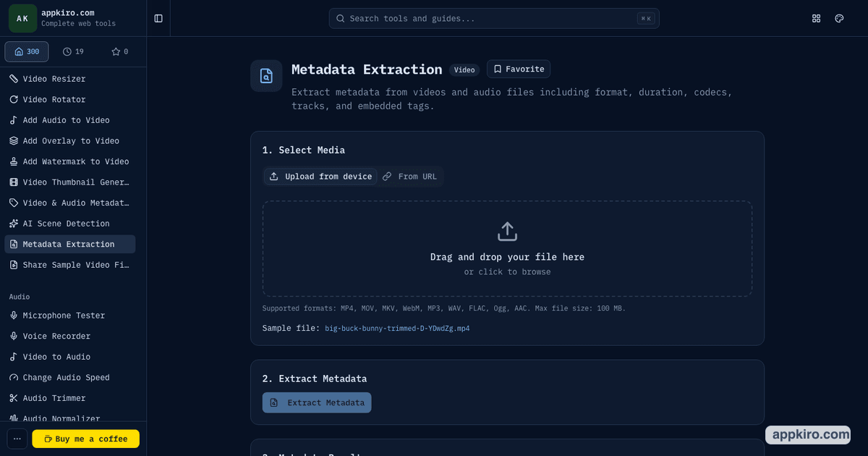The height and width of the screenshot is (456, 868).
Task: Open Video to Audio tool
Action: point(70,357)
